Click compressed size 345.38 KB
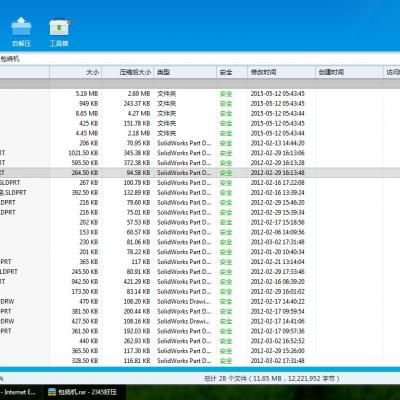Viewport: 400px width, 400px height. [x=137, y=153]
